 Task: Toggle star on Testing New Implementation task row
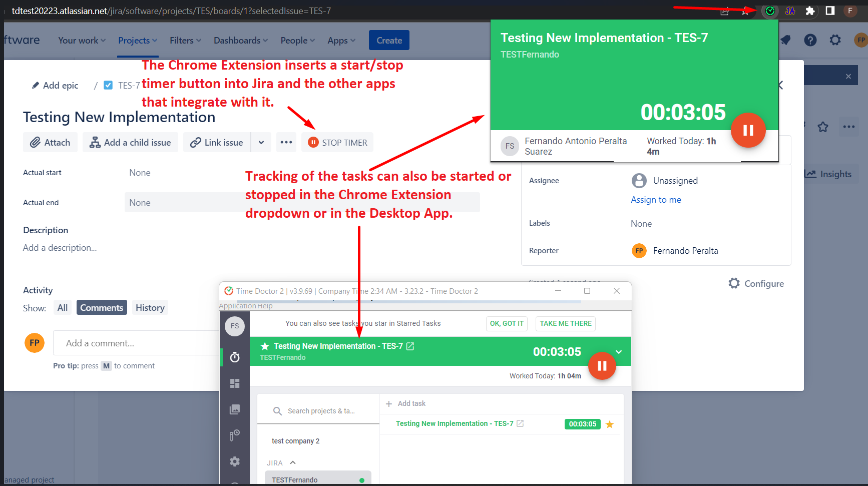coord(610,424)
